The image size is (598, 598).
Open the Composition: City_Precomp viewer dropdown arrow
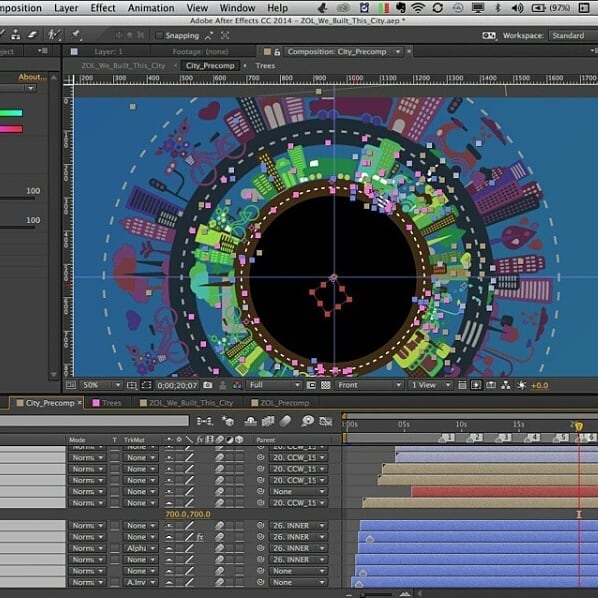pyautogui.click(x=398, y=52)
